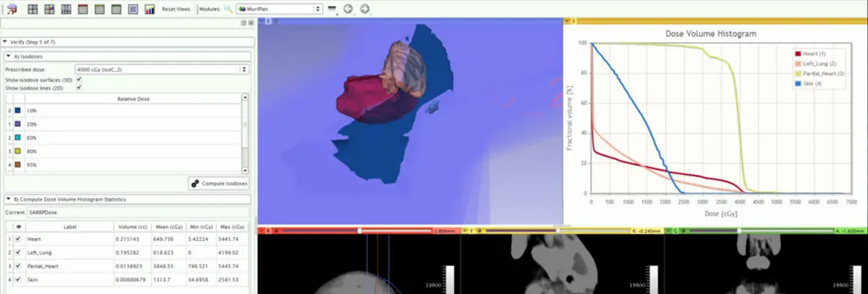Click the green slice view pin icon

click(668, 230)
